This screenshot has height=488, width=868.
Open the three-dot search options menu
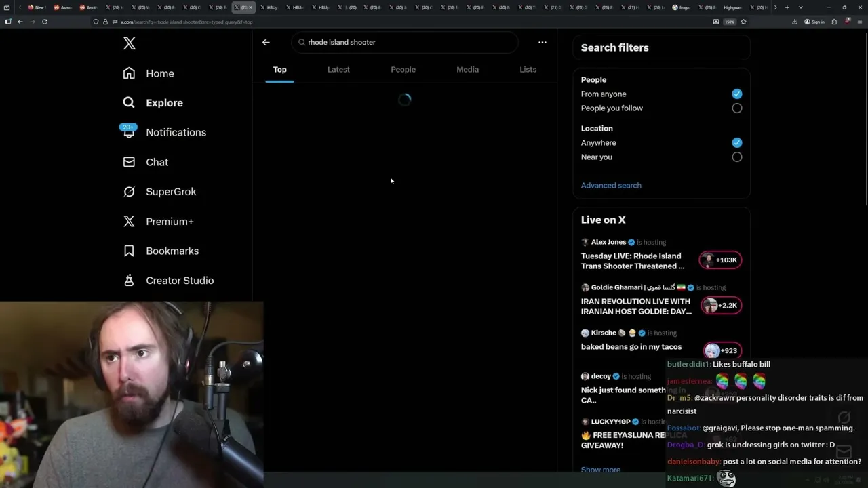tap(542, 42)
